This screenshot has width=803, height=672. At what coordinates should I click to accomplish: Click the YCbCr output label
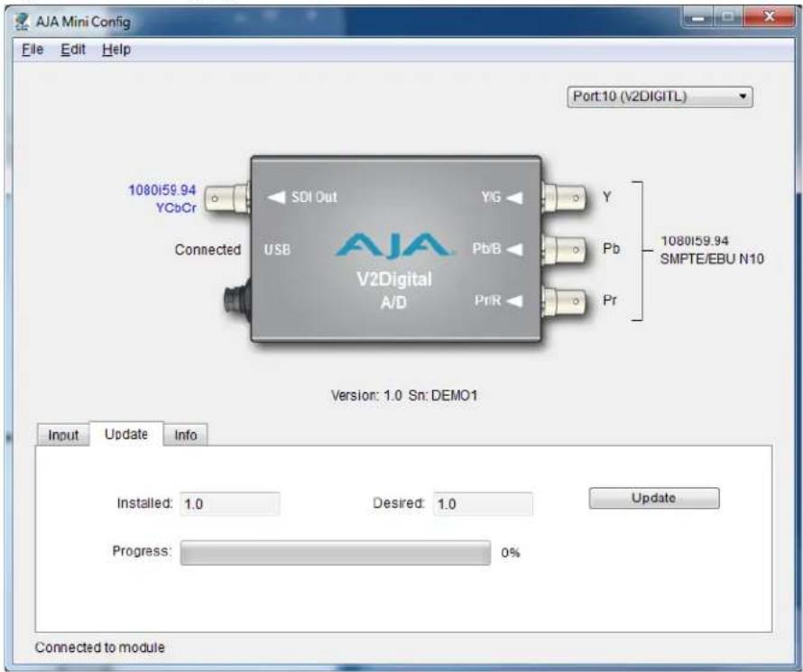coord(176,208)
